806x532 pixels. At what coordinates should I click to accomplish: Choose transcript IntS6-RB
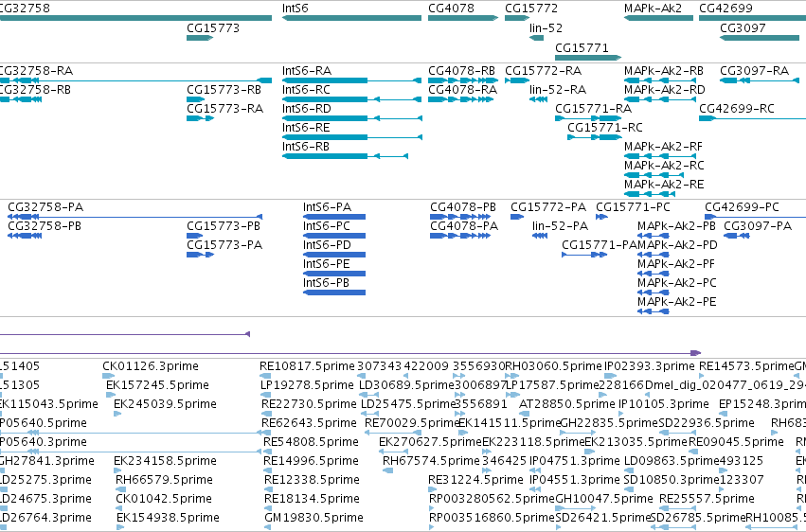tap(345, 156)
